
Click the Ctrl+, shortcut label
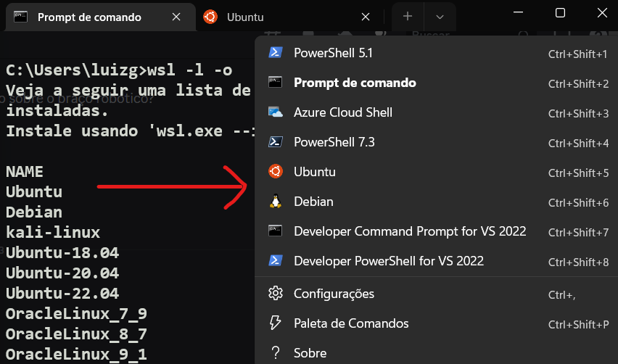561,294
